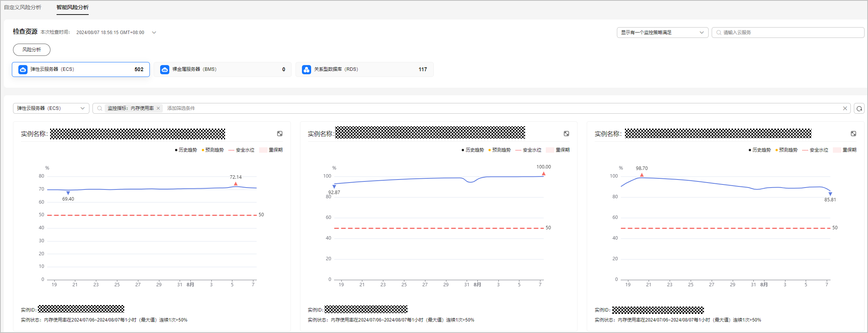The height and width of the screenshot is (333, 868).
Task: Switch to the 自定义风险分析 tab
Action: point(23,7)
